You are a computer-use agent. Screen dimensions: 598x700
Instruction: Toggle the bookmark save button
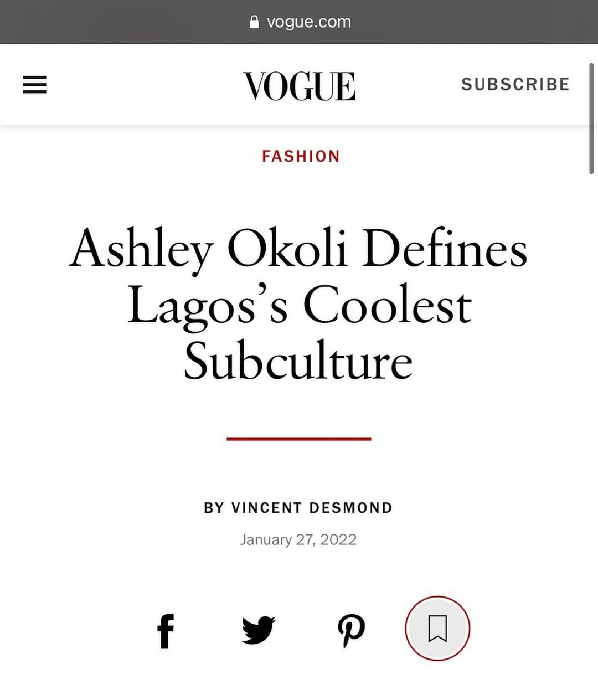[437, 629]
